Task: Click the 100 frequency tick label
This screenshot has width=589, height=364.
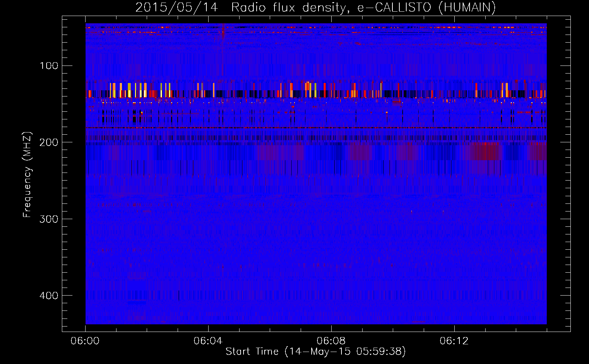Action: coord(49,66)
